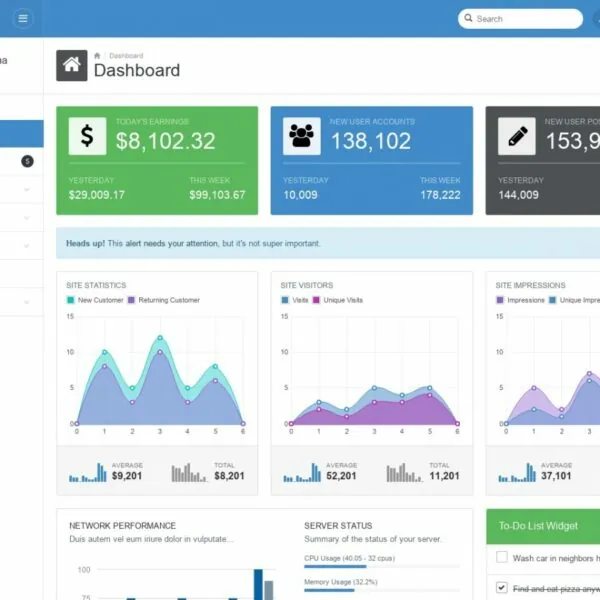Check the Wash car in neighbors checkbox
This screenshot has height=600, width=600.
502,557
